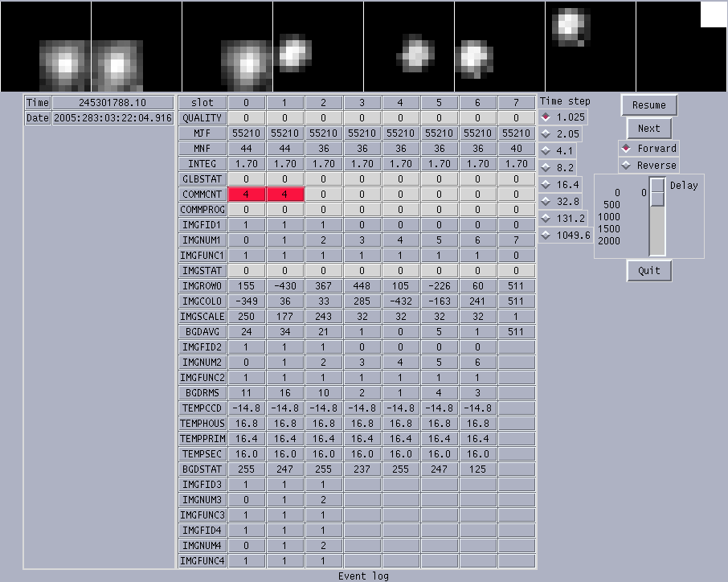
Task: Choose the 16.4 time step
Action: pos(560,185)
